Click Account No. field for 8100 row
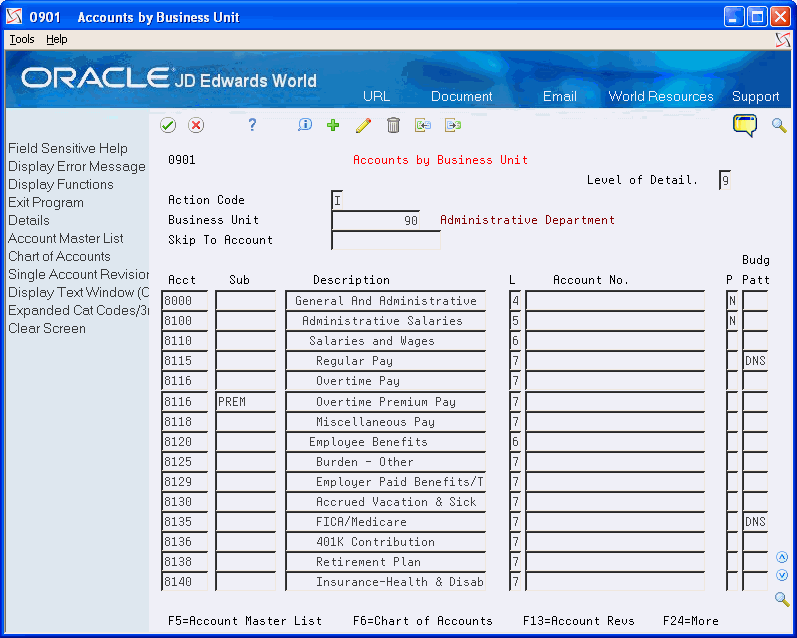 pyautogui.click(x=615, y=321)
